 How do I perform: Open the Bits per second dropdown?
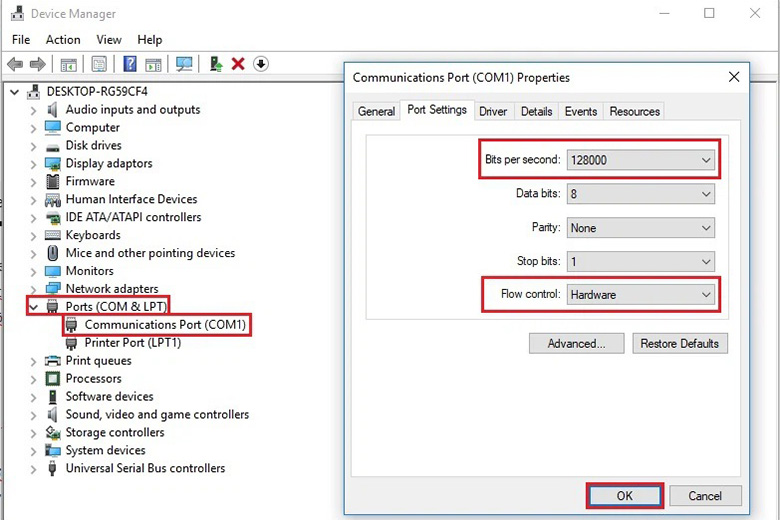coord(641,160)
